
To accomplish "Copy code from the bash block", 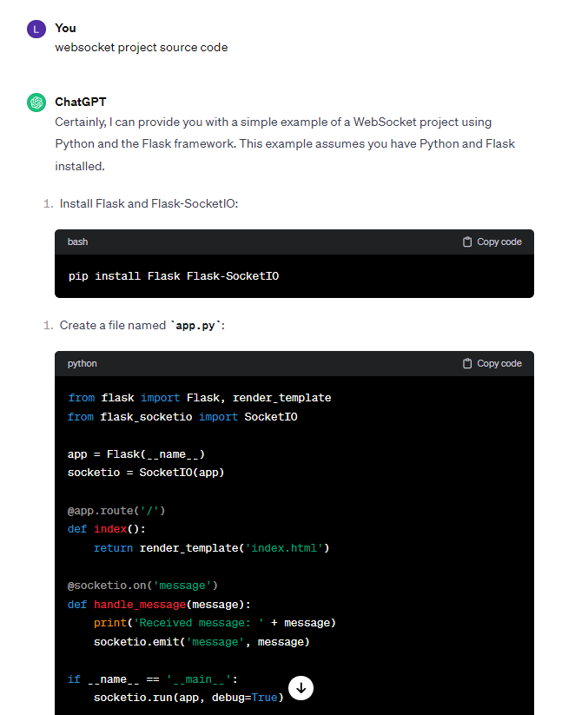I will tap(492, 242).
